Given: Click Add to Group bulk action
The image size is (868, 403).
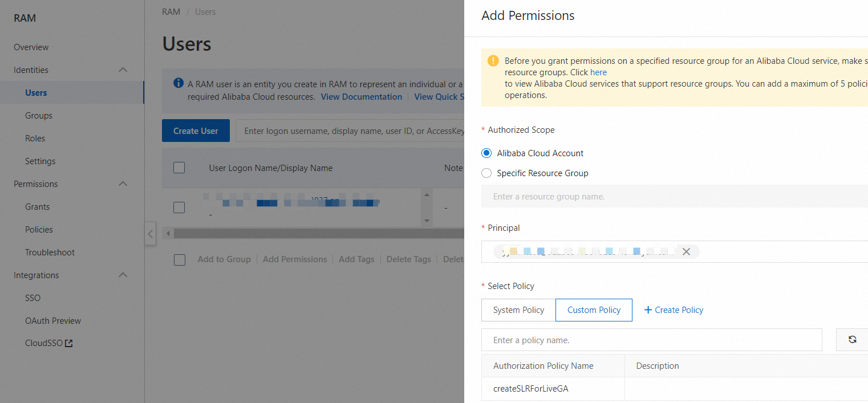Looking at the screenshot, I should coord(224,259).
